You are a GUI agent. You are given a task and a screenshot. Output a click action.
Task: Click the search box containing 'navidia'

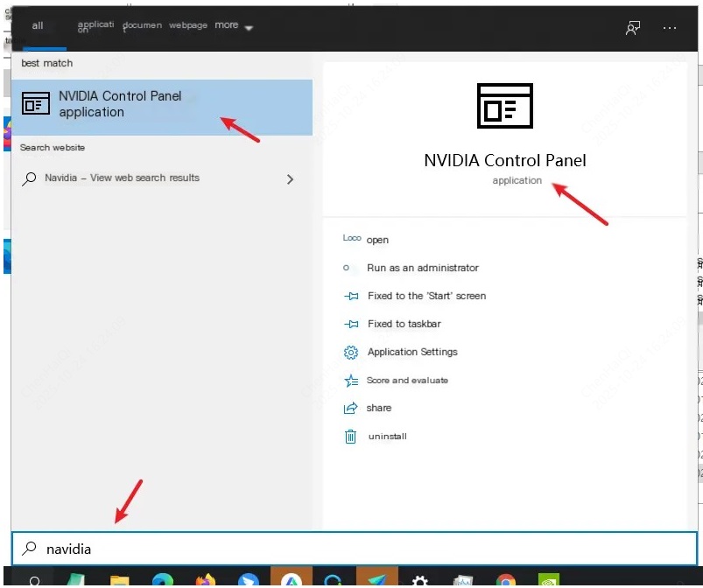click(x=354, y=549)
